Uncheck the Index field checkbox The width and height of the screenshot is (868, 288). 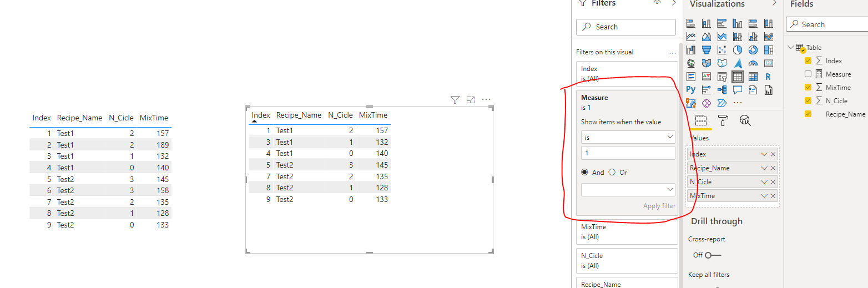(x=808, y=60)
